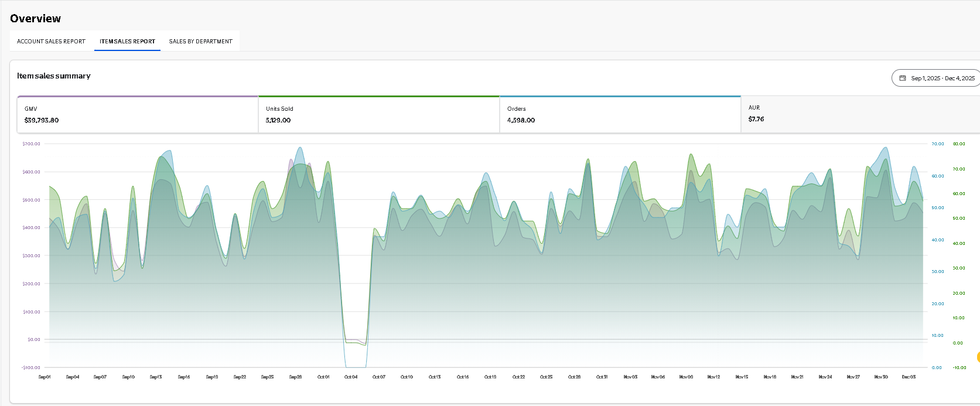Image resolution: width=980 pixels, height=406 pixels.
Task: Click the Sep 01 label on x-axis
Action: click(x=45, y=377)
